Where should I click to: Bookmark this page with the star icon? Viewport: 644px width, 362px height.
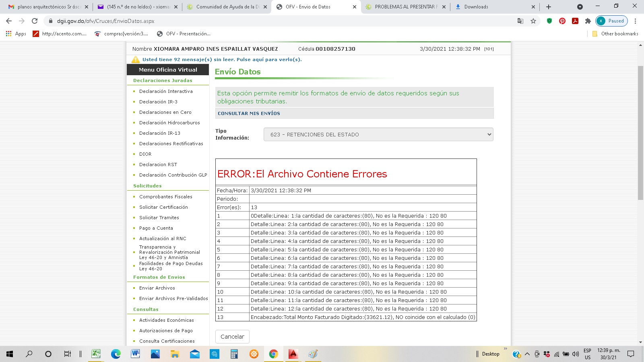(533, 21)
